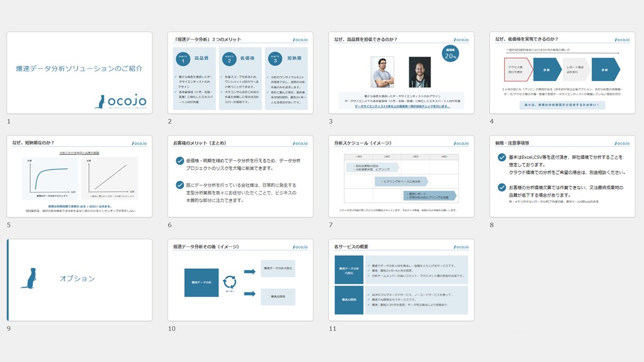Select slide 1 title slide 爆速データ分析ソリューションのご紹介
The width and height of the screenshot is (644, 362).
pyautogui.click(x=79, y=73)
